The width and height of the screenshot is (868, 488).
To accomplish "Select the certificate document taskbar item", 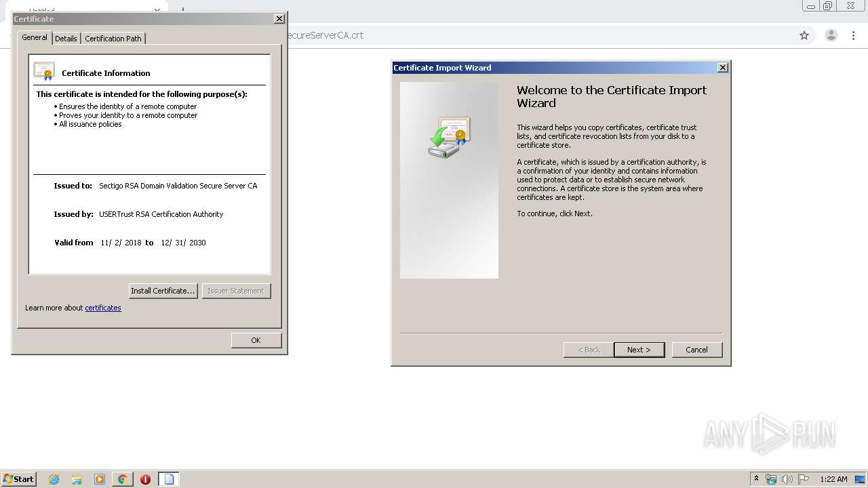I will click(169, 479).
